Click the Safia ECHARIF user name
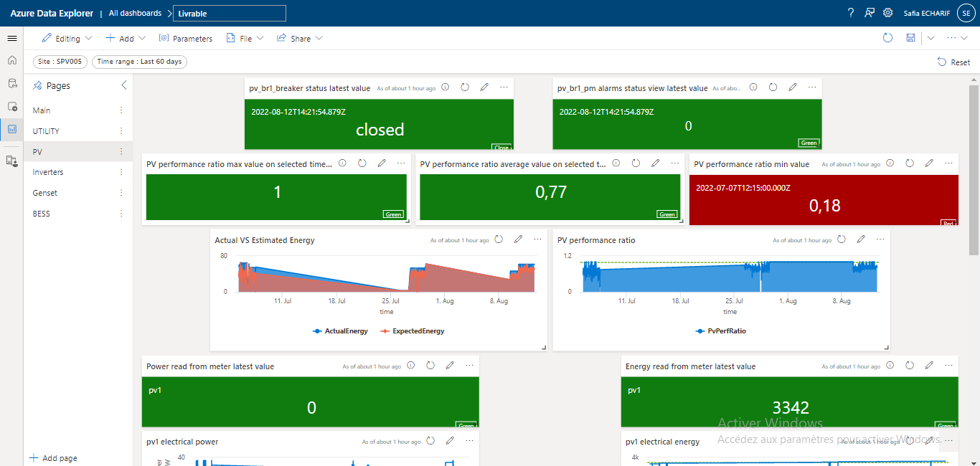The height and width of the screenshot is (466, 980). point(926,13)
